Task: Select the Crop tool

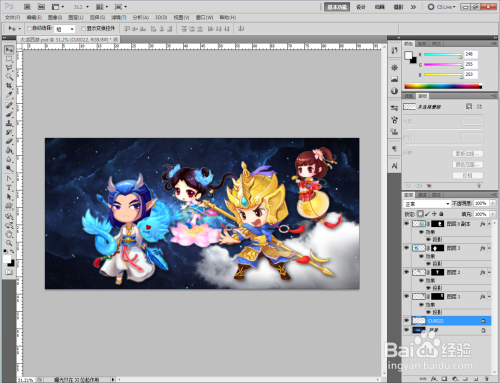Action: (9, 86)
